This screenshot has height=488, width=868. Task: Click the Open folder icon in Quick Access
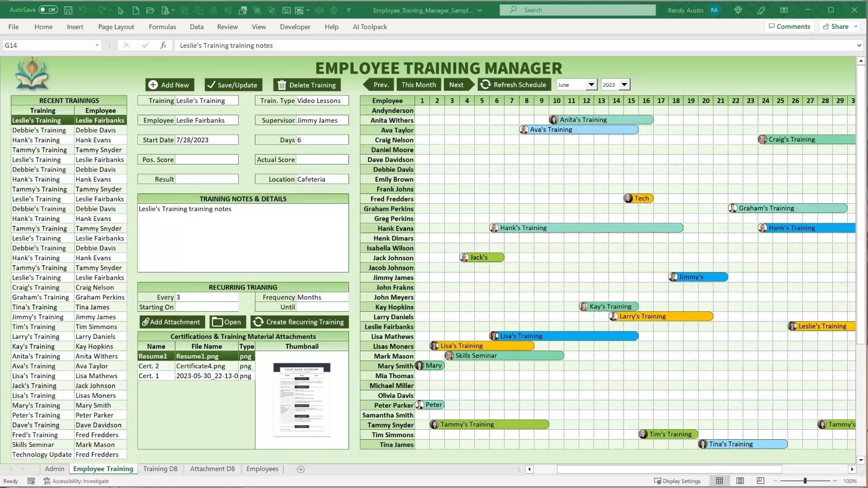coord(151,10)
